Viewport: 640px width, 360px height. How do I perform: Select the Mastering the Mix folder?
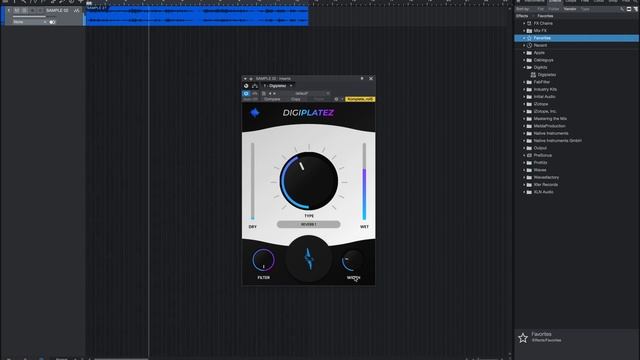pyautogui.click(x=550, y=118)
